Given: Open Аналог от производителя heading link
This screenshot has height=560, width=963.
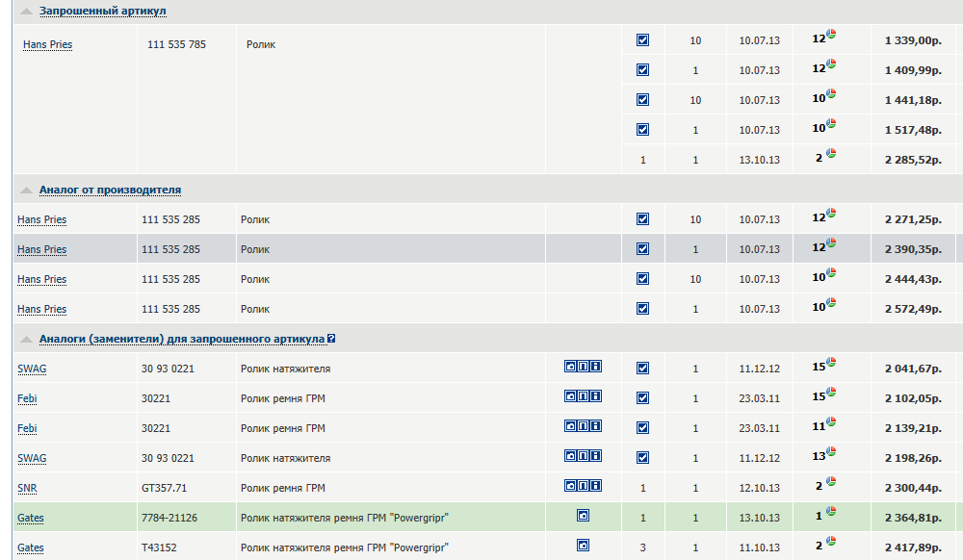Looking at the screenshot, I should (110, 191).
